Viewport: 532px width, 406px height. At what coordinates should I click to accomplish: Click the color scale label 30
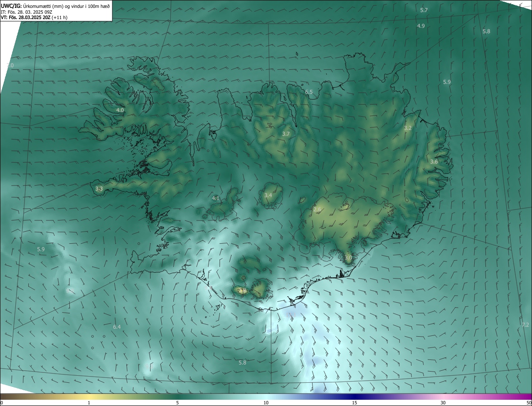(x=443, y=403)
